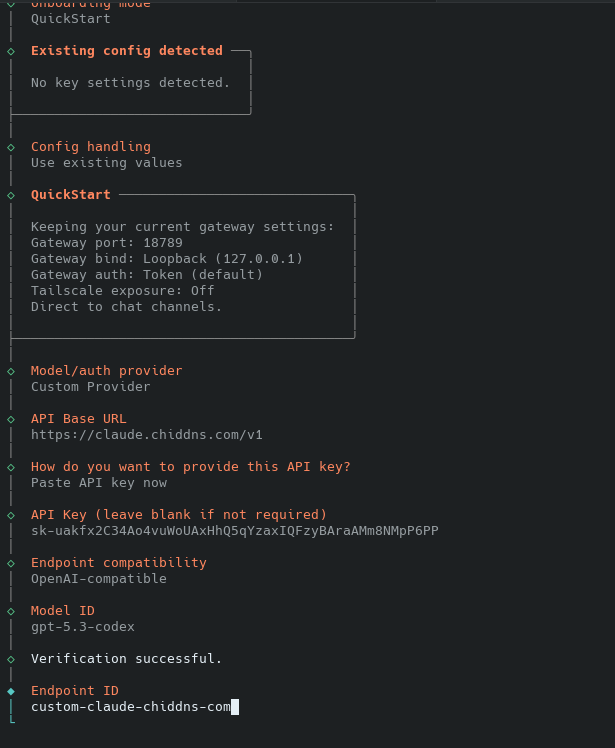Click the diamond marker beside Model/auth provider

click(x=11, y=371)
